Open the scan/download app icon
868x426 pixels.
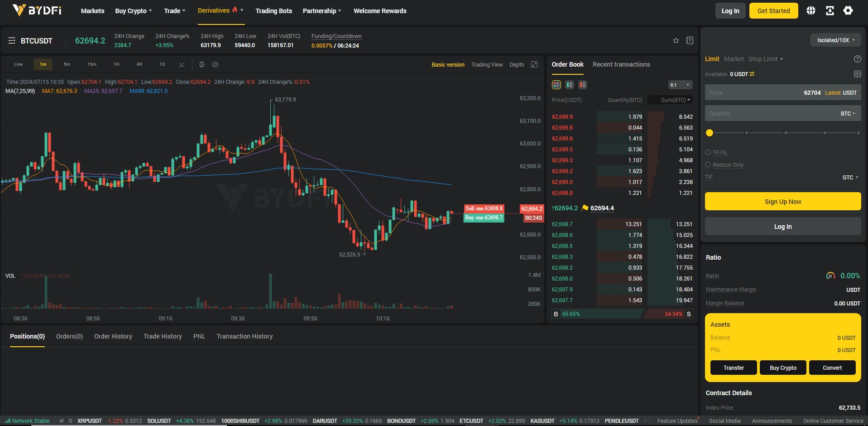pyautogui.click(x=830, y=11)
